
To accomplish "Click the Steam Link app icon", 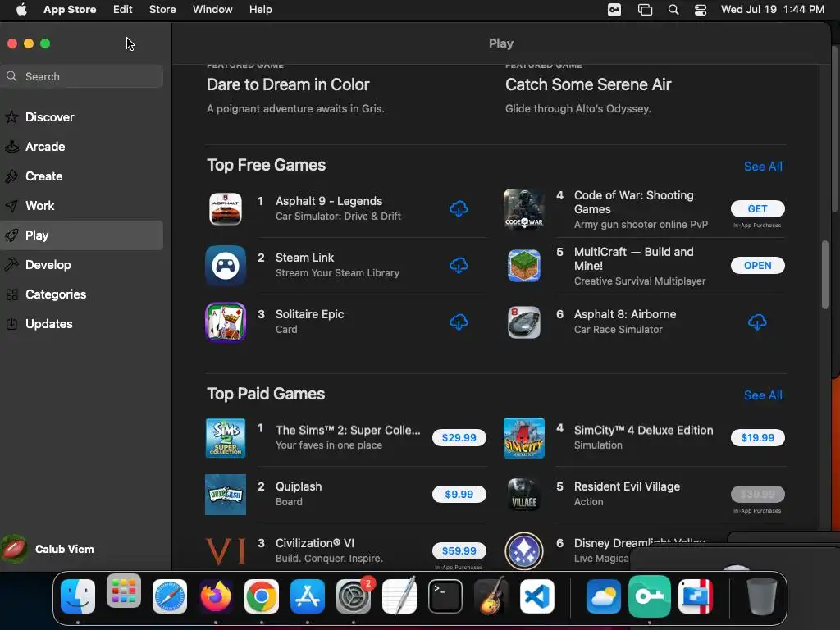I will click(226, 265).
